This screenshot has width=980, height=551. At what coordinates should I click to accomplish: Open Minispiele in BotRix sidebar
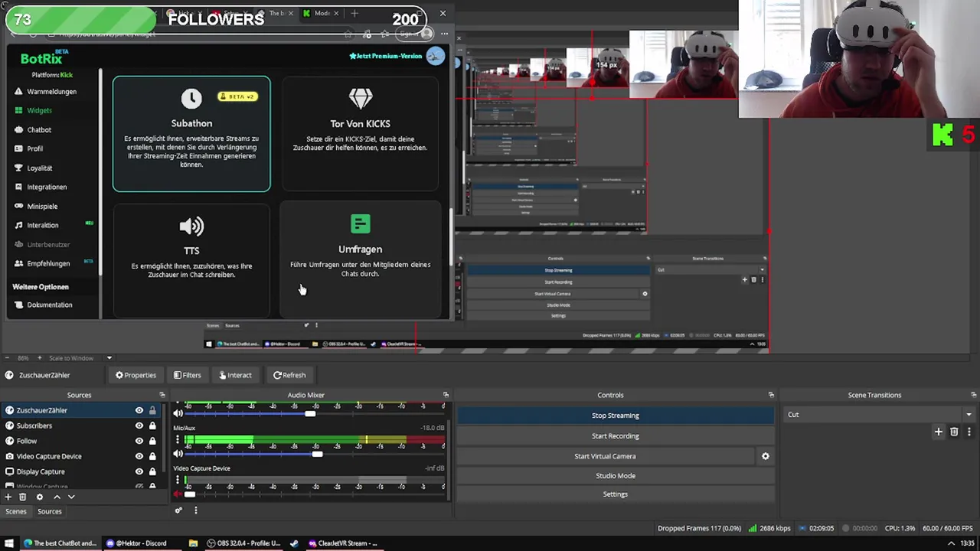click(42, 206)
